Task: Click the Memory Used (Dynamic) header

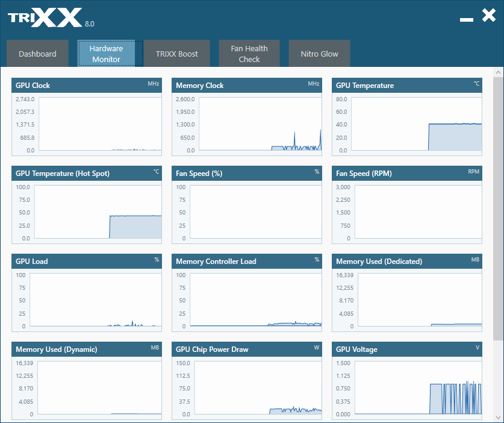Action: click(x=87, y=349)
